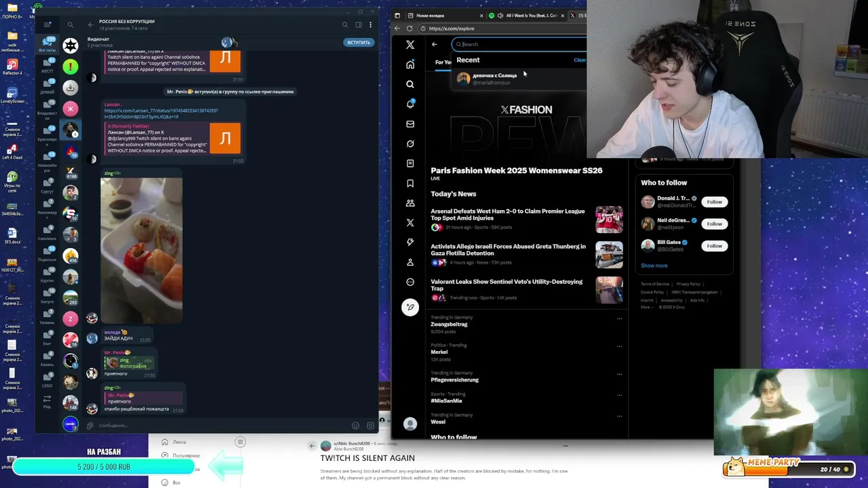The image size is (868, 488).
Task: Select the Все чаты folder in Telegram
Action: 47,45
